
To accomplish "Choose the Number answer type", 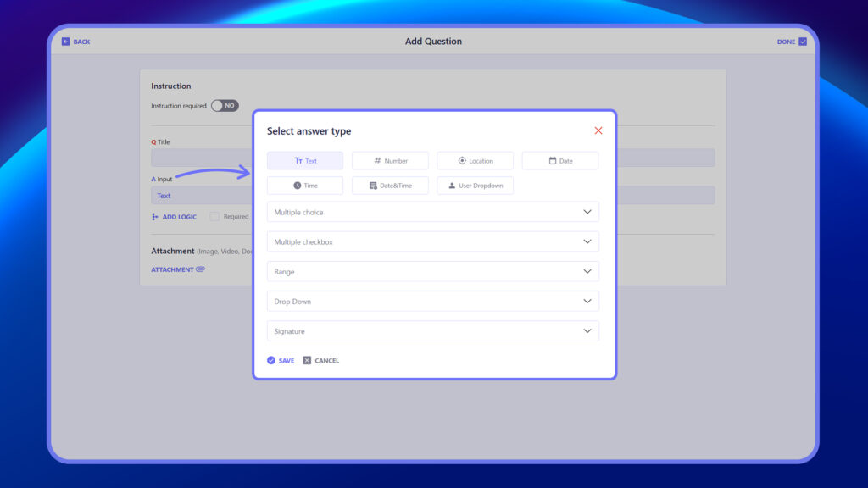I will click(390, 160).
